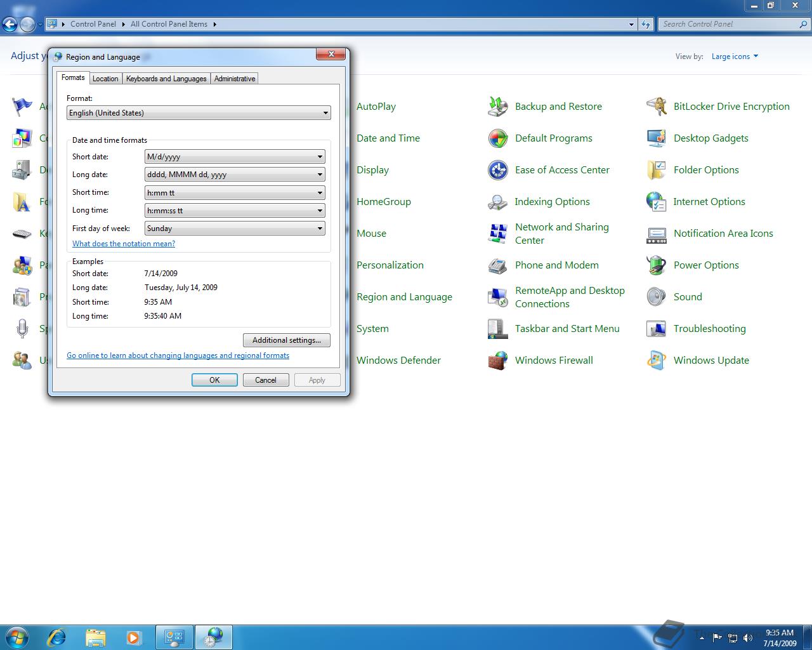The width and height of the screenshot is (812, 650).
Task: Click RemoteApp and Desktop Connections icon
Action: (498, 297)
